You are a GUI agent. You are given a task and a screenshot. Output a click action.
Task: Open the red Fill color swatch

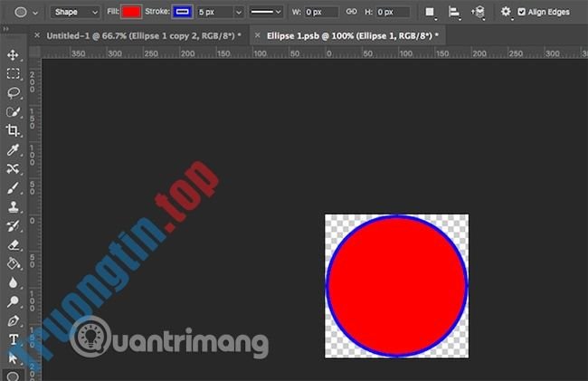pos(131,12)
